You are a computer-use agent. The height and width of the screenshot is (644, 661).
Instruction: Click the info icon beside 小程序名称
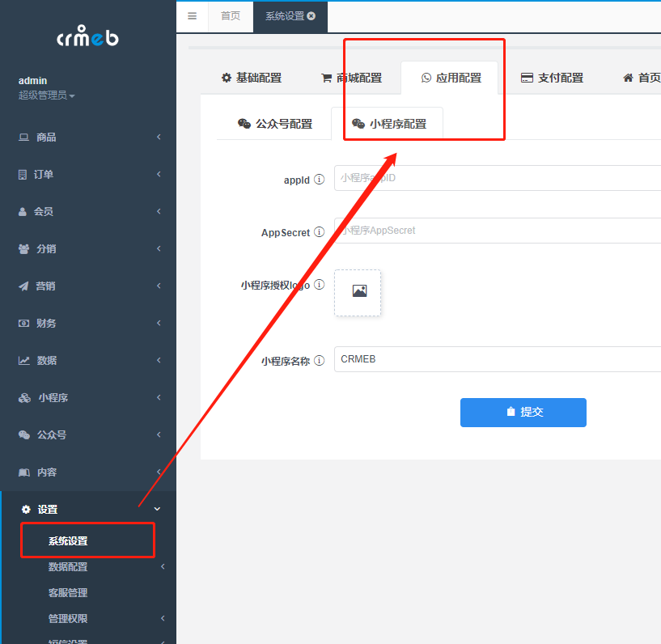[x=320, y=361]
